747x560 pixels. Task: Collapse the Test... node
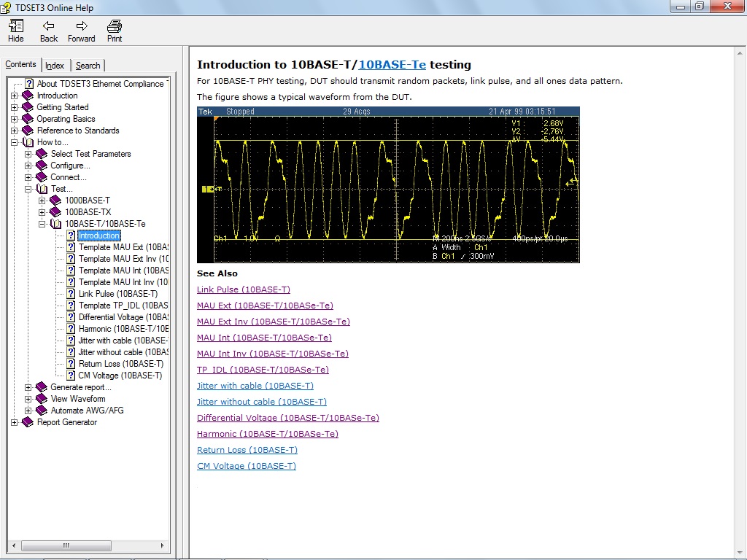(x=28, y=189)
